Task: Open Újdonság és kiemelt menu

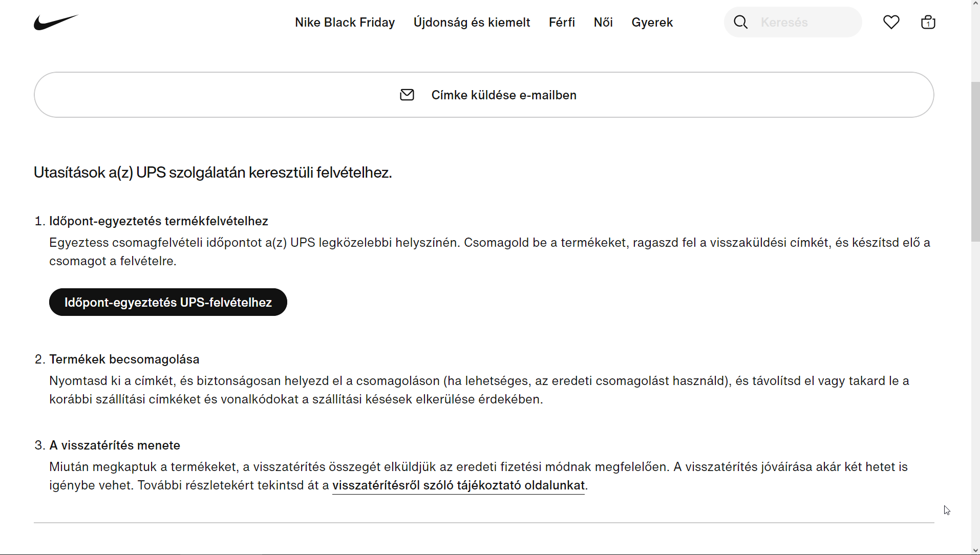Action: 472,23
